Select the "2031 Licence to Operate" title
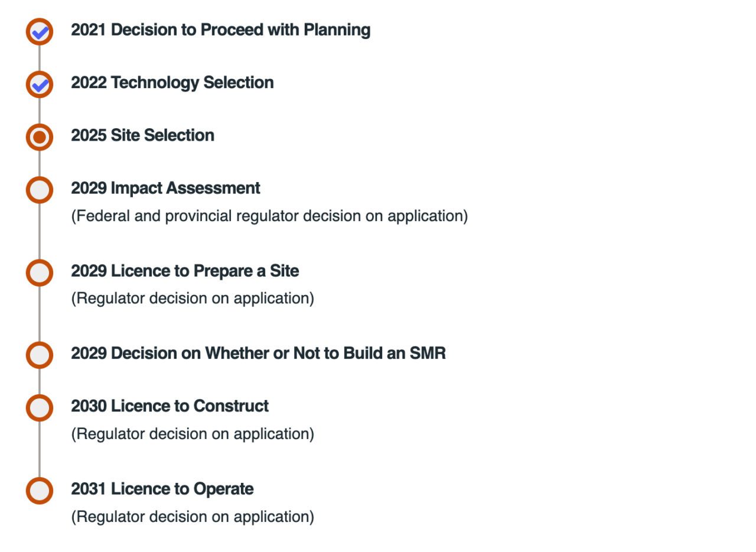The width and height of the screenshot is (756, 552). coord(162,489)
